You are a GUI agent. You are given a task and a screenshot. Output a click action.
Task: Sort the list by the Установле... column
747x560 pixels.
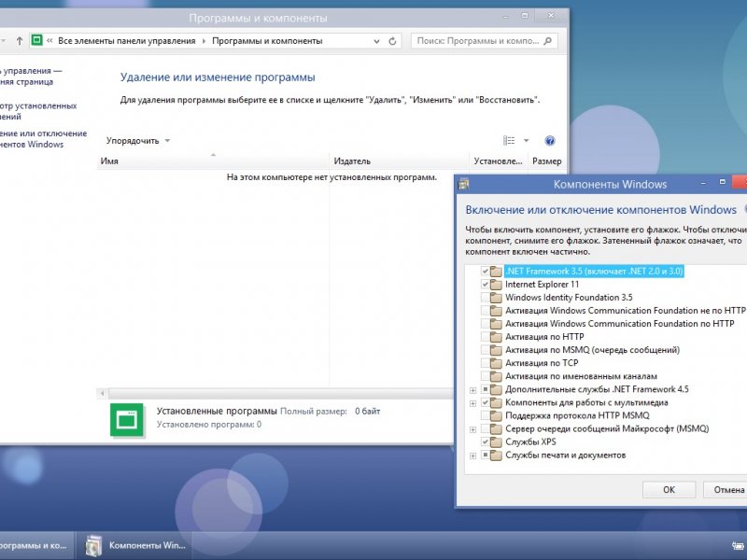499,161
